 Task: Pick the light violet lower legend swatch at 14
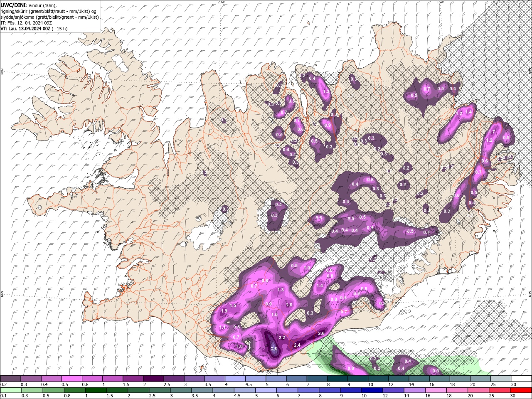point(414,390)
